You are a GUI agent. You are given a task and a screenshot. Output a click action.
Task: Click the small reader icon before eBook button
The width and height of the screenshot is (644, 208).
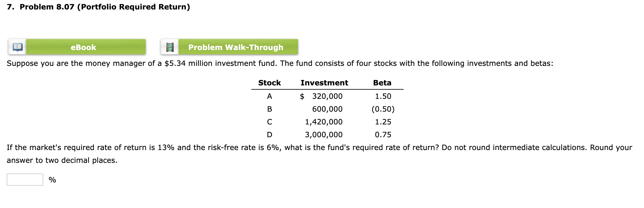point(17,46)
